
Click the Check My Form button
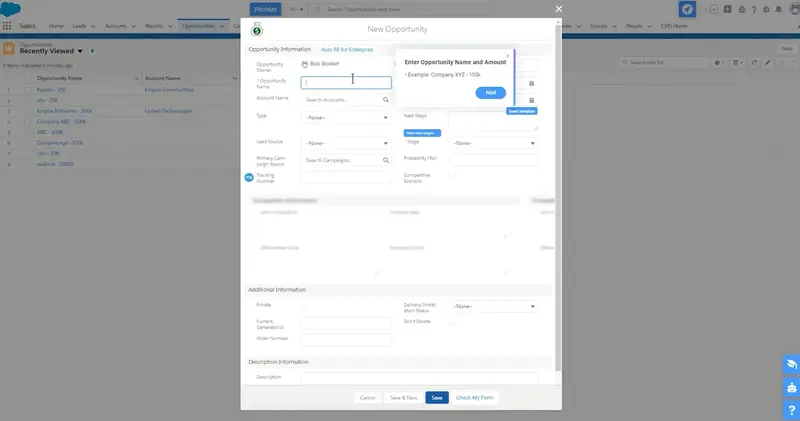[474, 398]
